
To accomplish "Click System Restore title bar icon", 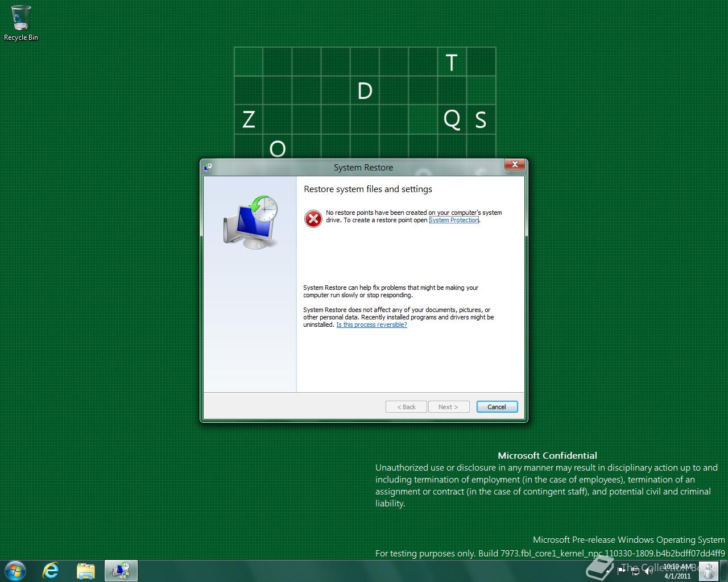I will [x=208, y=167].
